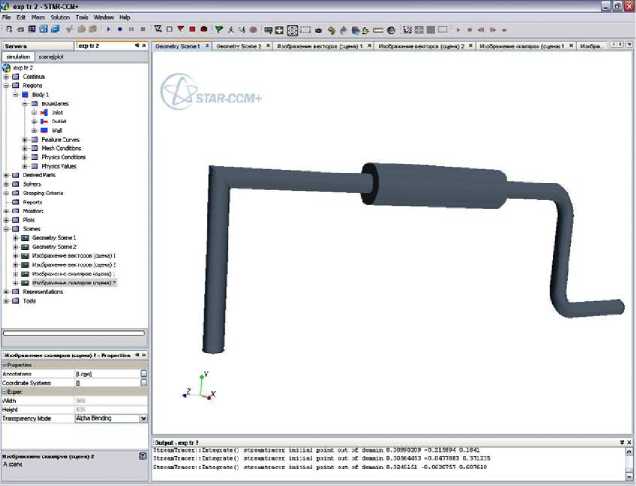Screen dimensions: 636x486
Task: Select the Solvers tree item
Action: 32,184
